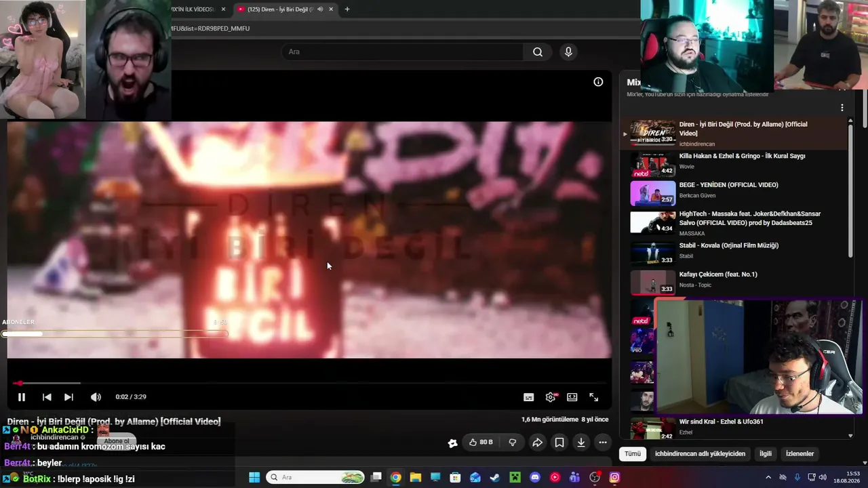Click the taskbar 'Ara' search box

pyautogui.click(x=316, y=477)
